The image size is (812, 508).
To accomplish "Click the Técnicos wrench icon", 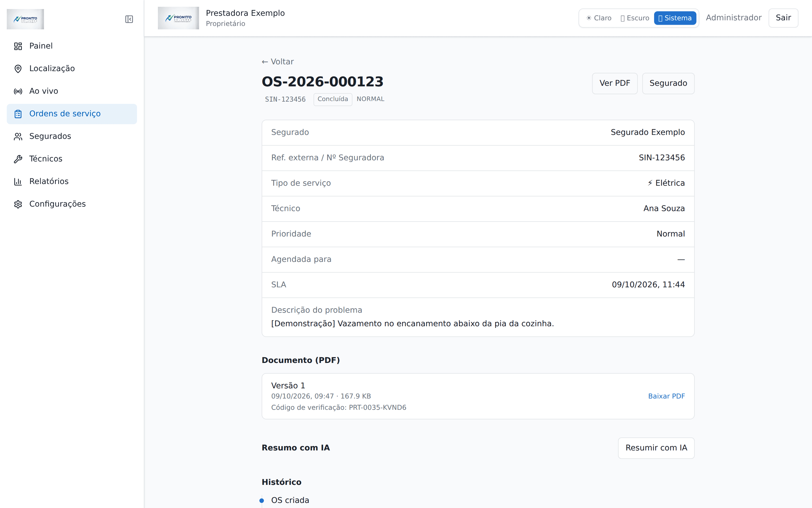I will [x=18, y=159].
